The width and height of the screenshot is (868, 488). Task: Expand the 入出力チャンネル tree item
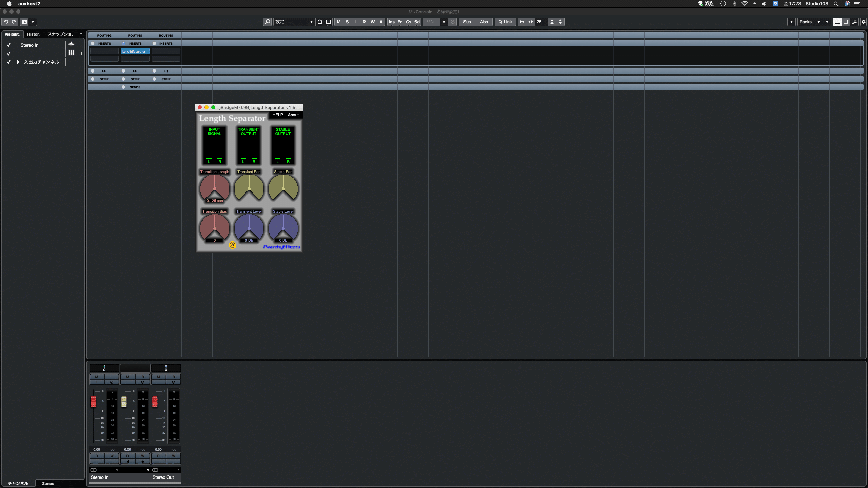tap(18, 62)
